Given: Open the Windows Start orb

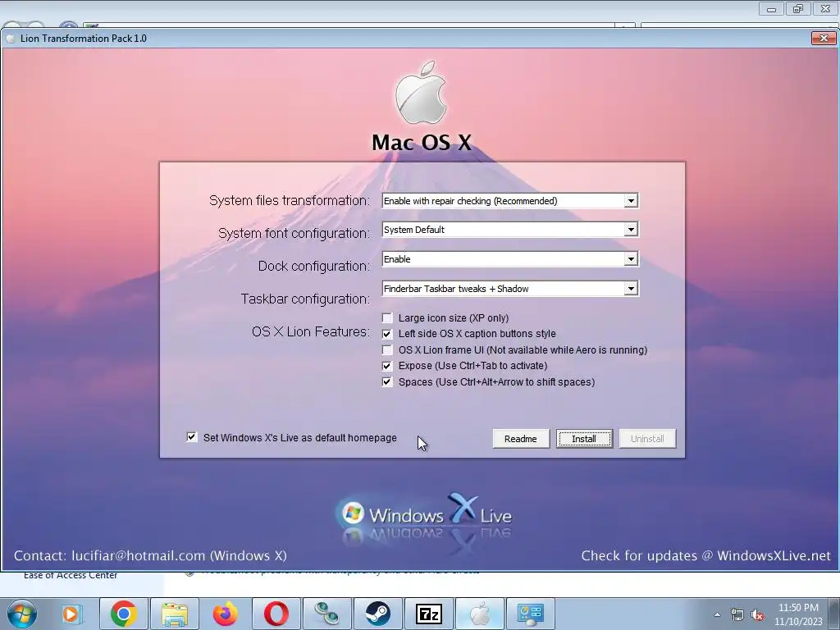Looking at the screenshot, I should click(x=22, y=614).
